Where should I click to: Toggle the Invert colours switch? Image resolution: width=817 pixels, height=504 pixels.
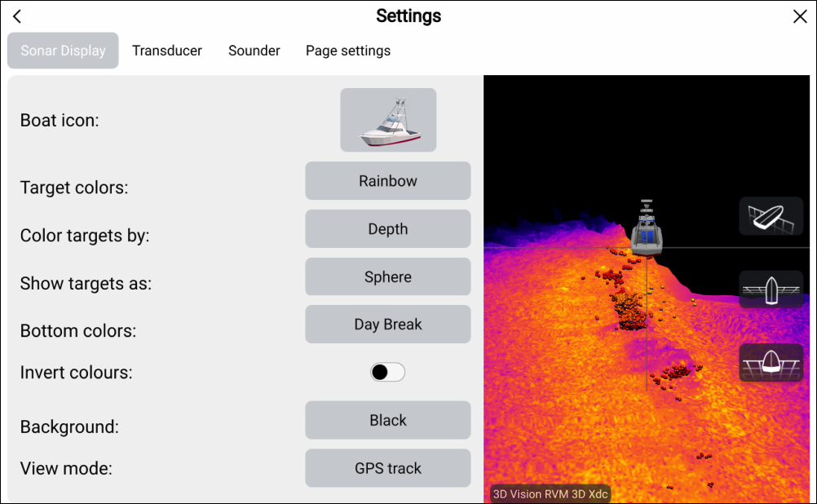387,373
